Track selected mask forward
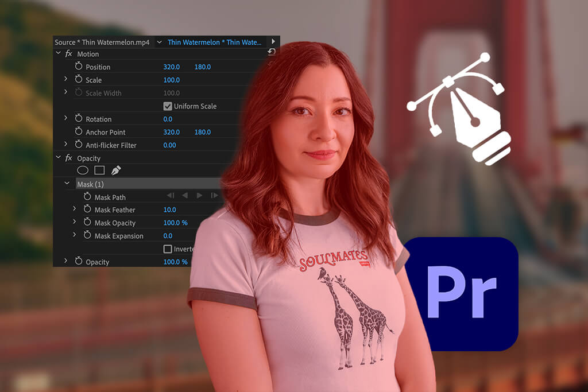This screenshot has width=588, height=392. click(199, 195)
